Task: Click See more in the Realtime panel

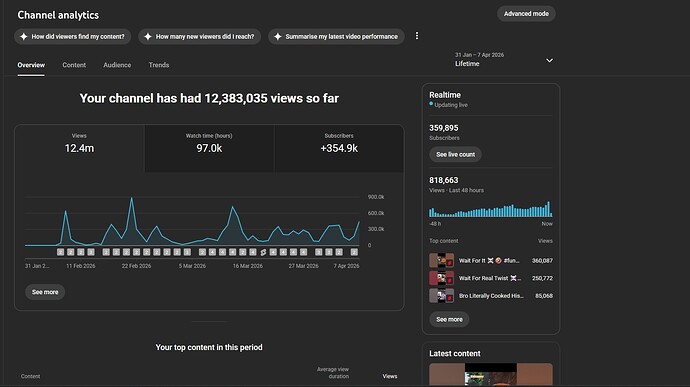Action: (449, 319)
